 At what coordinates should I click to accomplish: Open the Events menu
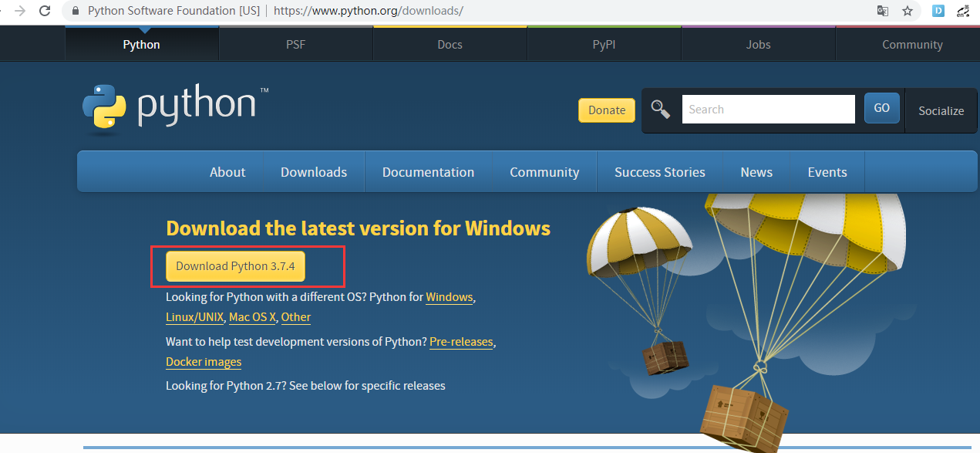click(827, 172)
